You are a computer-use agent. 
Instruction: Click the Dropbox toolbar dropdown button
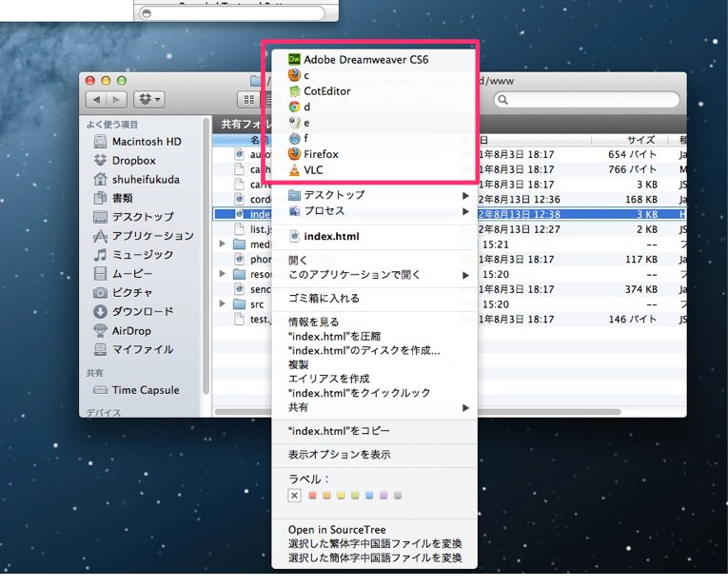[149, 99]
